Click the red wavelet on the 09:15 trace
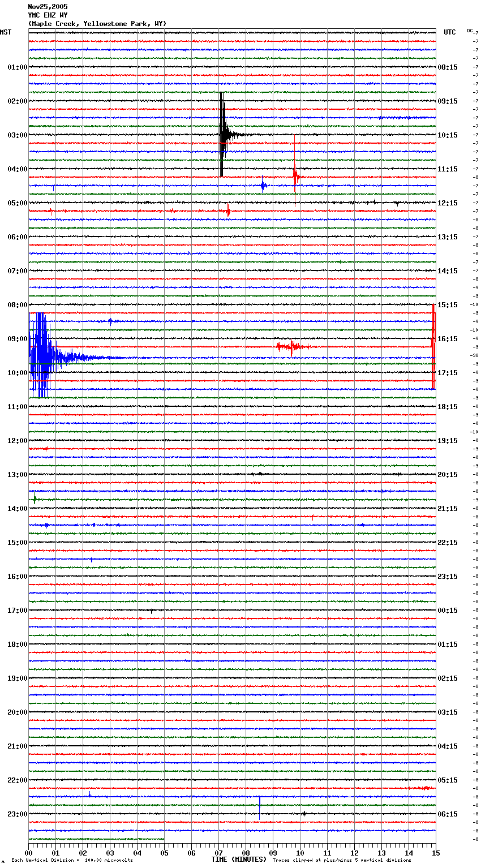This screenshot has width=481, height=868. [x=293, y=347]
